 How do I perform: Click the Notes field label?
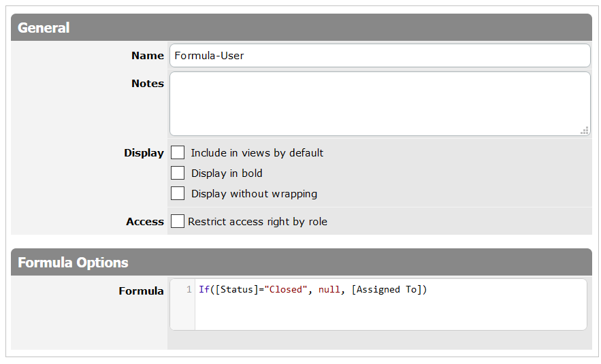pos(148,84)
